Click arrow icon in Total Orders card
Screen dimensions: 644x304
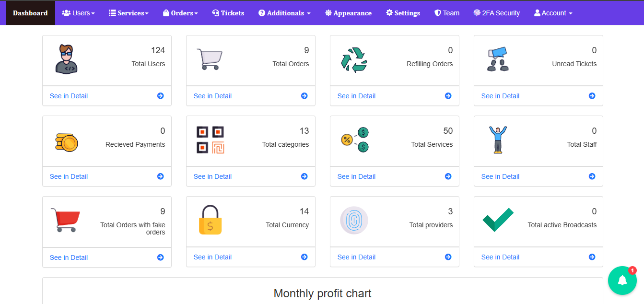pos(304,96)
